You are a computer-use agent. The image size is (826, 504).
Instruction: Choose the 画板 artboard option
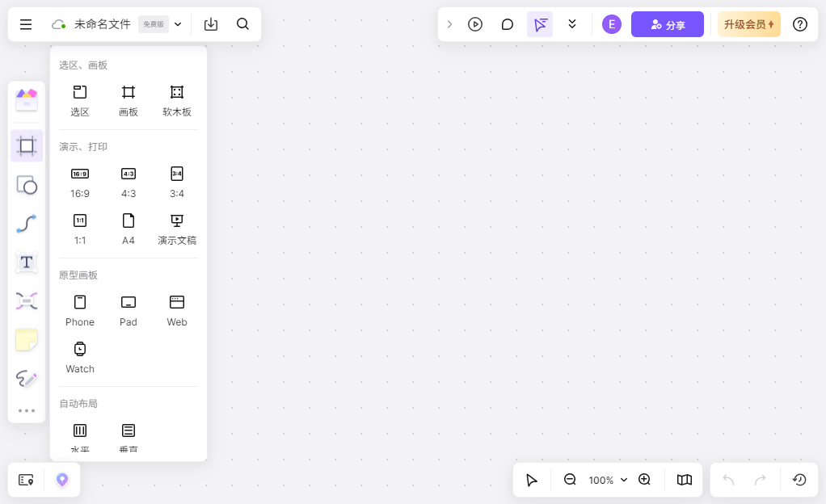tap(129, 101)
